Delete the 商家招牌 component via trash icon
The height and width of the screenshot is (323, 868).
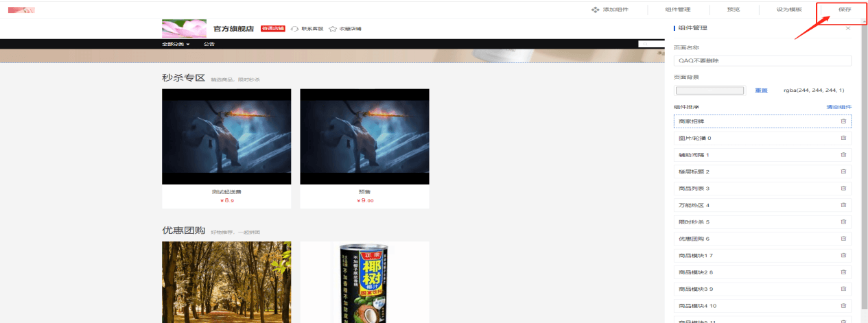click(843, 121)
